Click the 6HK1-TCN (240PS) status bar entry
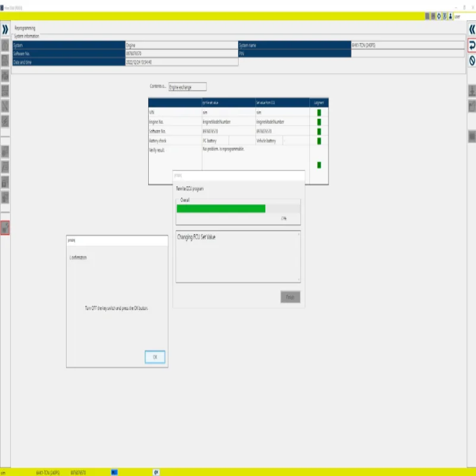The image size is (476, 476). pyautogui.click(x=48, y=472)
